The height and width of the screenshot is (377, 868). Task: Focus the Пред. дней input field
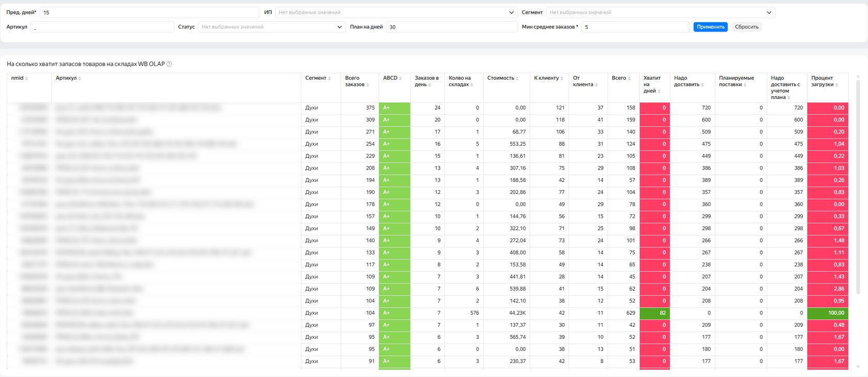click(x=150, y=12)
